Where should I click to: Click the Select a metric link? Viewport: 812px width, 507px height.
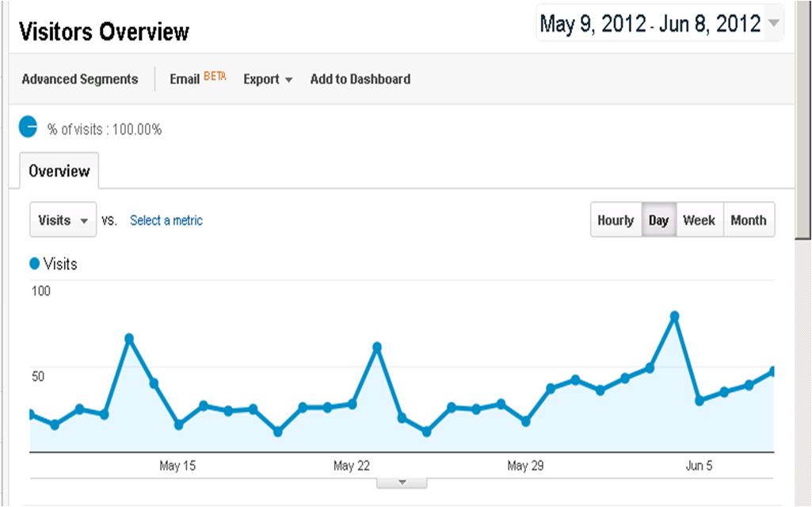166,220
